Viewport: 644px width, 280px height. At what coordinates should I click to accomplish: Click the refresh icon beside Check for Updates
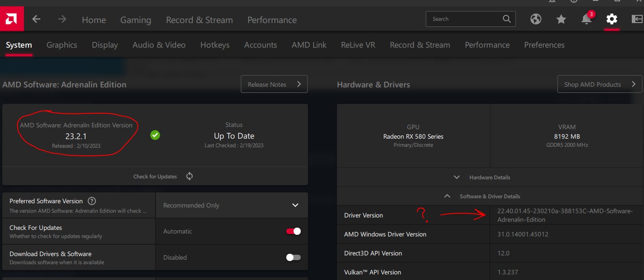click(x=189, y=176)
